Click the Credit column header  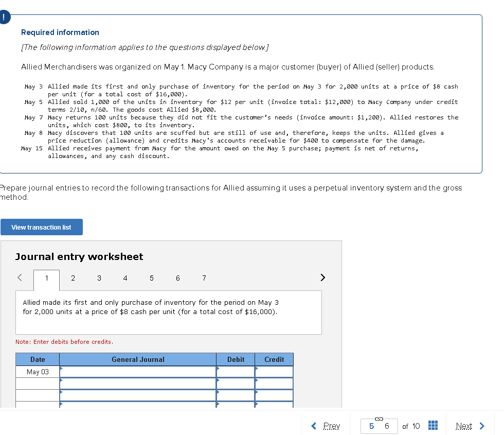click(x=274, y=359)
